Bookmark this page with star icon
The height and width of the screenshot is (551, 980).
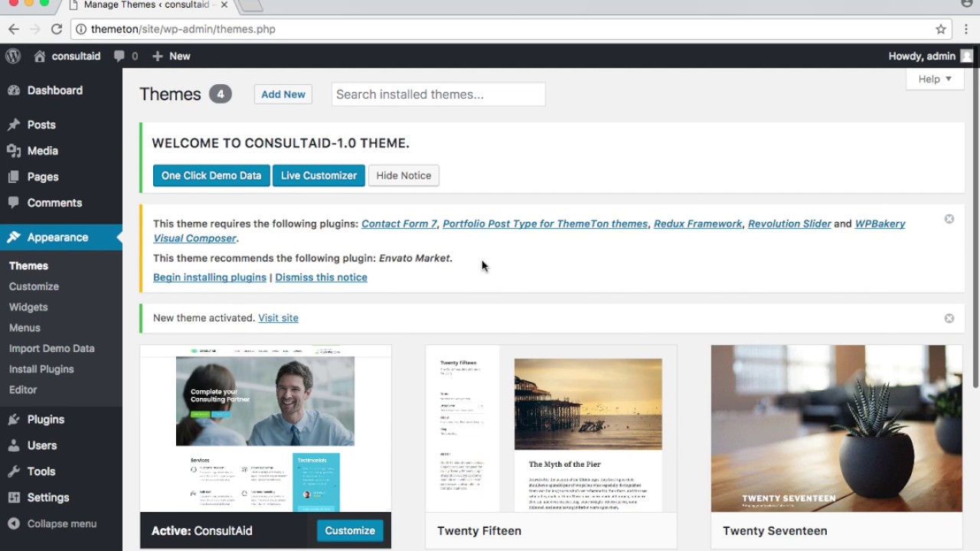[941, 29]
